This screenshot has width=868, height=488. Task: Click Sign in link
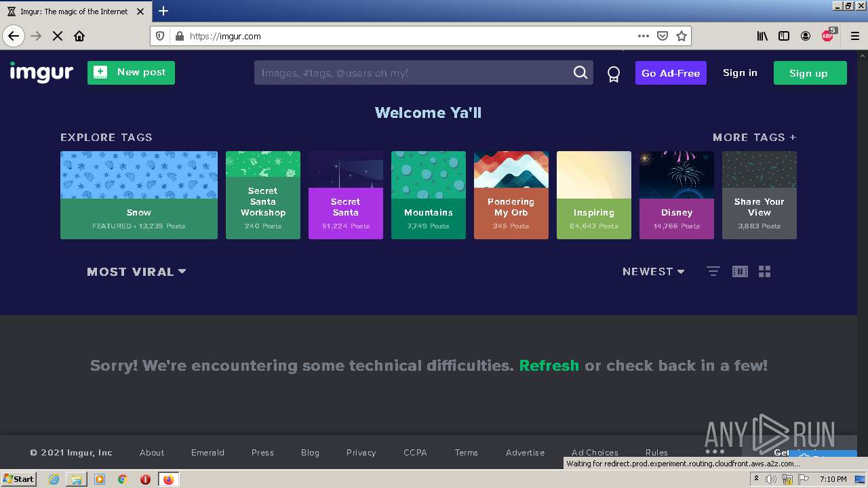click(740, 73)
